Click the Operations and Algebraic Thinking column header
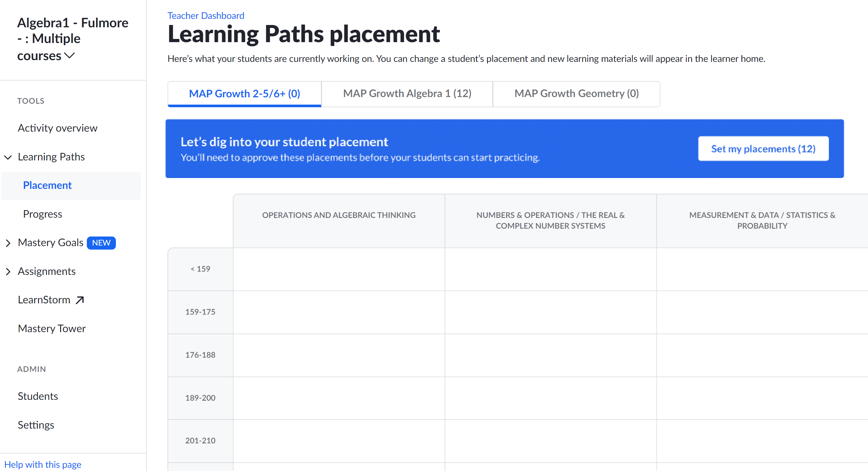868x471 pixels. pyautogui.click(x=339, y=221)
